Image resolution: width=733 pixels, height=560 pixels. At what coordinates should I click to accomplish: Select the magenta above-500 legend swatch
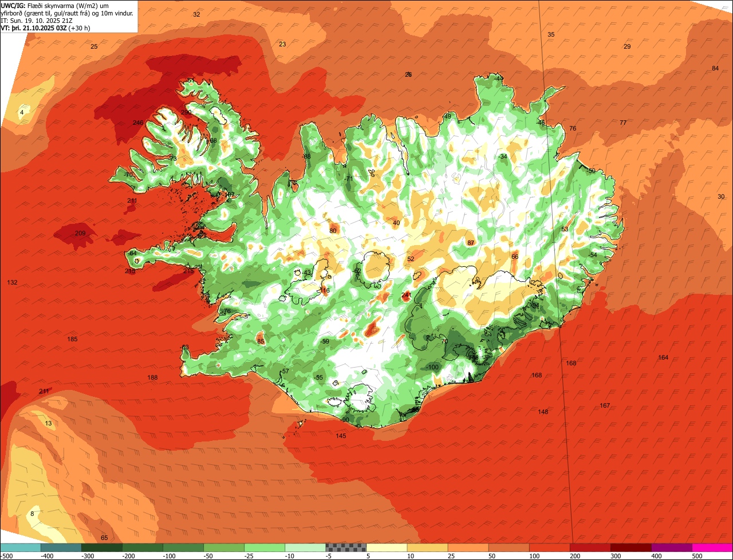(x=712, y=547)
